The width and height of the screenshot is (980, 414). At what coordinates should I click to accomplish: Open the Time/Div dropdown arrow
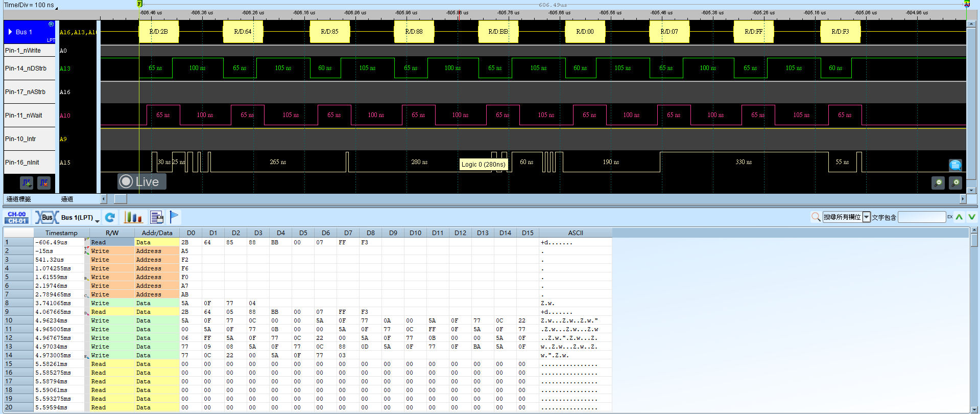coord(56,8)
